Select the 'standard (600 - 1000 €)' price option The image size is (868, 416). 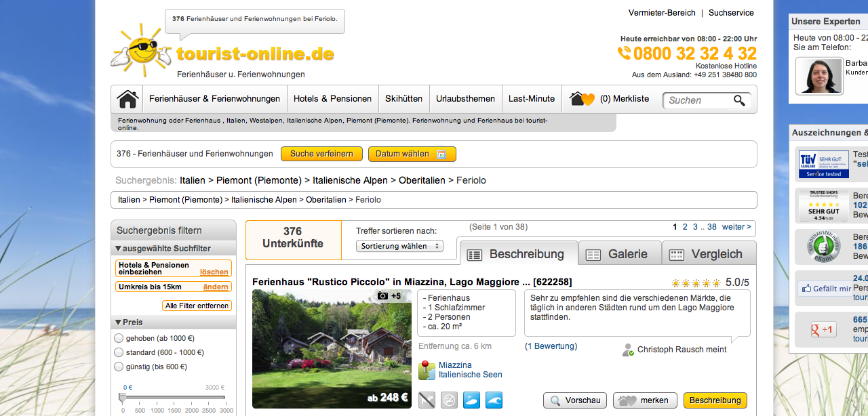click(x=119, y=352)
